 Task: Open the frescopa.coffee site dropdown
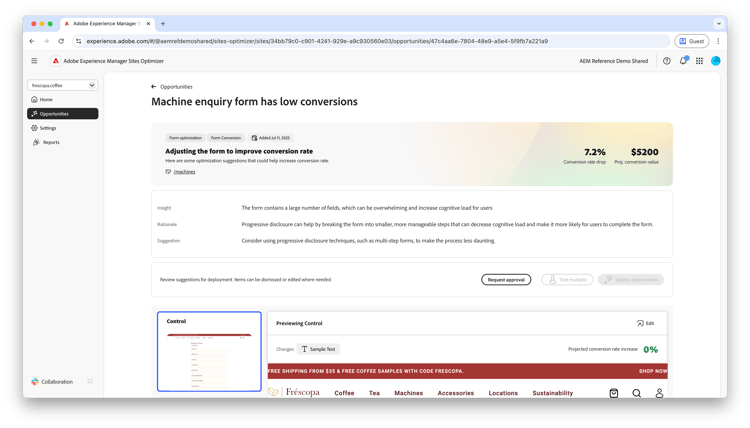point(63,85)
